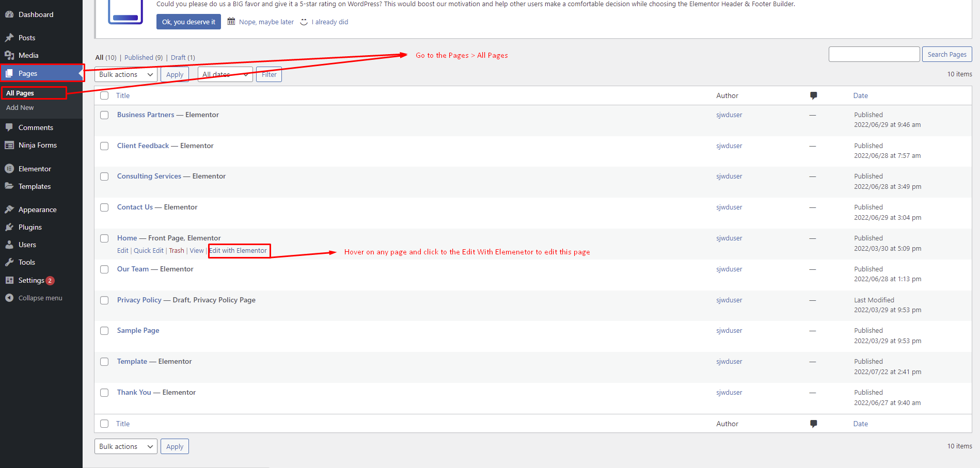This screenshot has height=468, width=980.
Task: Click the top Apply button
Action: [x=175, y=74]
